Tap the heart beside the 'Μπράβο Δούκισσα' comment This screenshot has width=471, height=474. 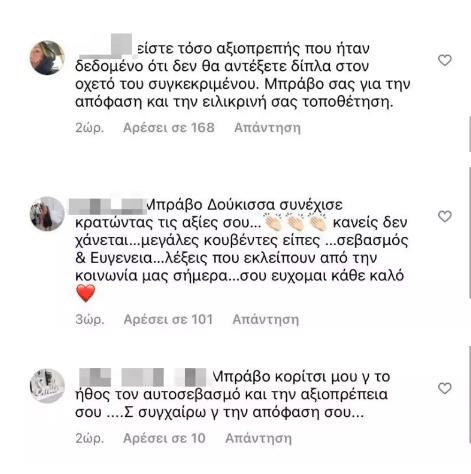click(444, 216)
